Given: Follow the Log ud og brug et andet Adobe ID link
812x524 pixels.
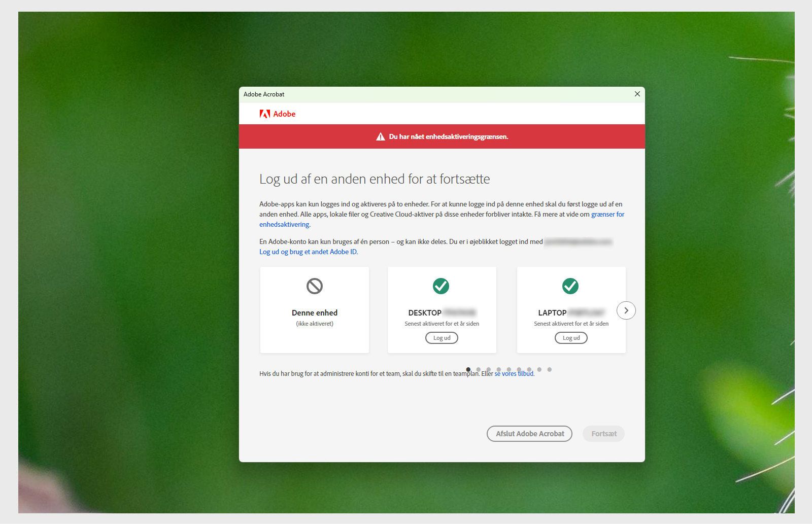Looking at the screenshot, I should pyautogui.click(x=309, y=252).
